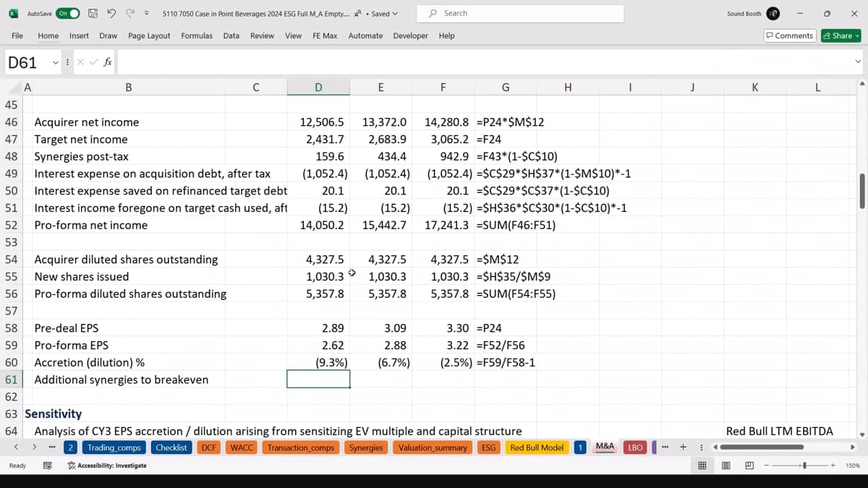Image resolution: width=868 pixels, height=488 pixels.
Task: Open the Red Bull Model sheet tab
Action: coord(537,448)
